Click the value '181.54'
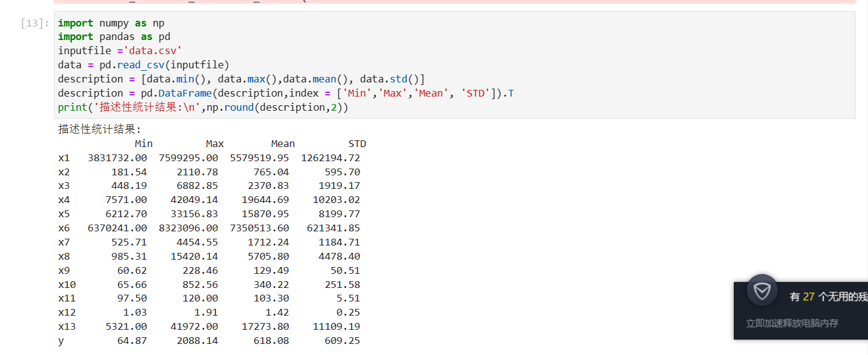 [129, 172]
